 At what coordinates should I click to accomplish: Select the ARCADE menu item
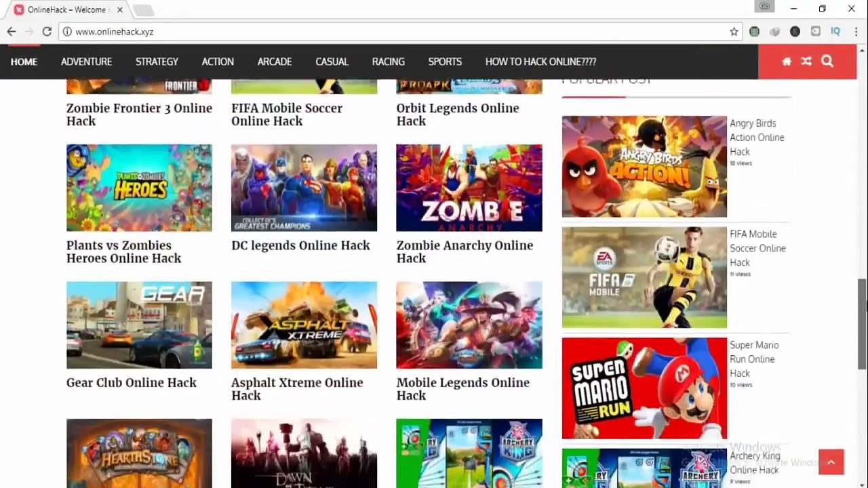pos(275,62)
